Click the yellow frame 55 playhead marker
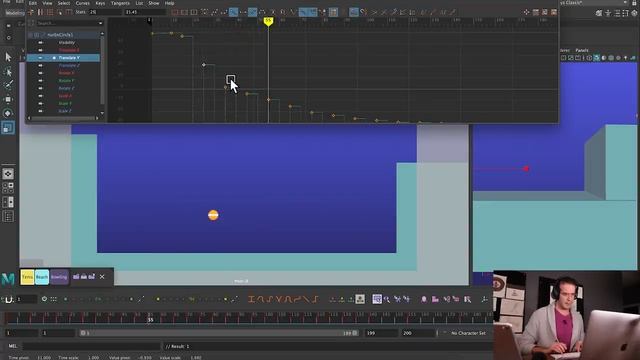Image resolution: width=640 pixels, height=360 pixels. click(268, 21)
